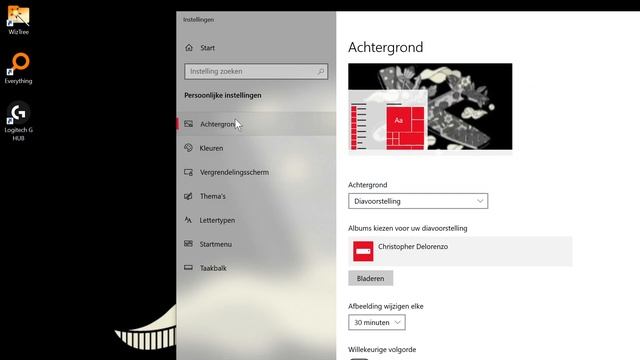Click the Vergrendelingsscherm monitor icon

[188, 172]
